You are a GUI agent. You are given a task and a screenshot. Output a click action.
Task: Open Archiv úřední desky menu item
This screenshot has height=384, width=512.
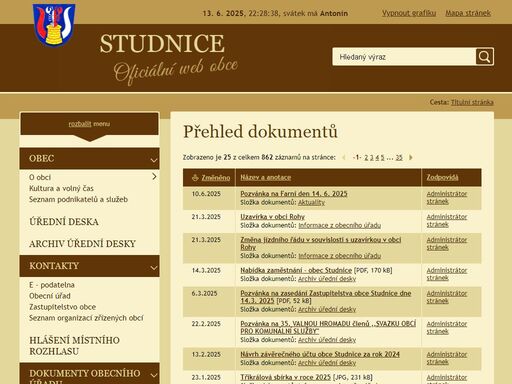click(x=82, y=244)
